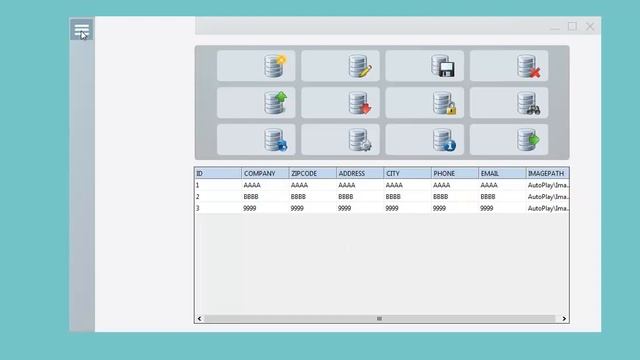Select the BBBB cell in the EMAIL column

502,196
